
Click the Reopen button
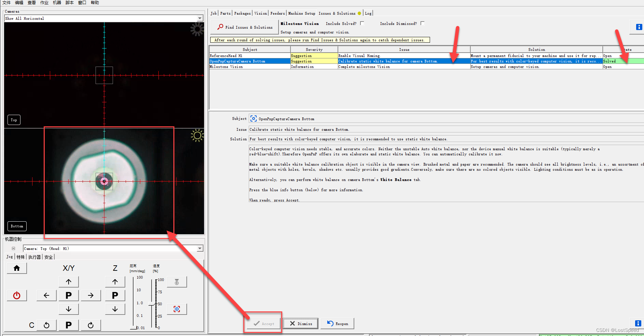click(337, 323)
